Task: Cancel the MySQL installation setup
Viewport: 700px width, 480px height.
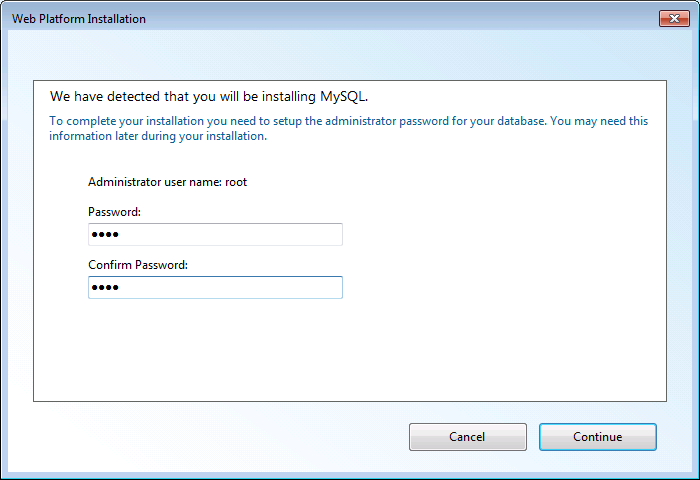Action: point(467,437)
